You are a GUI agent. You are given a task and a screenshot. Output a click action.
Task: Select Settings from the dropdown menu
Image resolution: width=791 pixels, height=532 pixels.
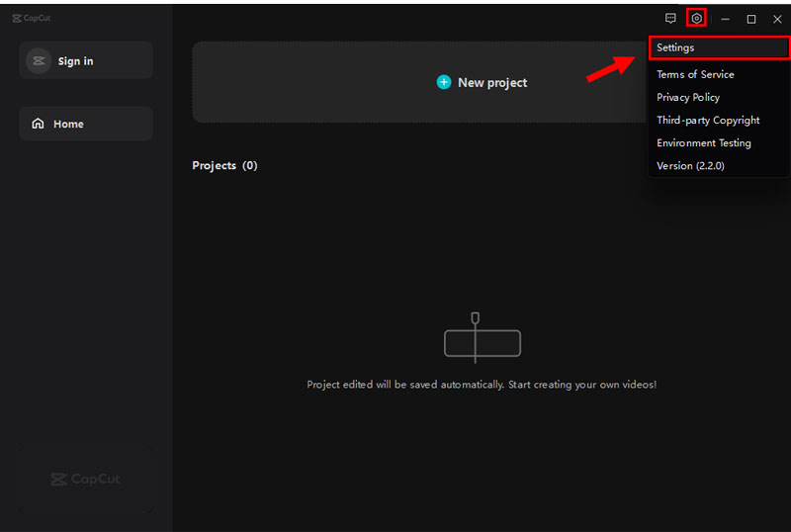coord(675,47)
